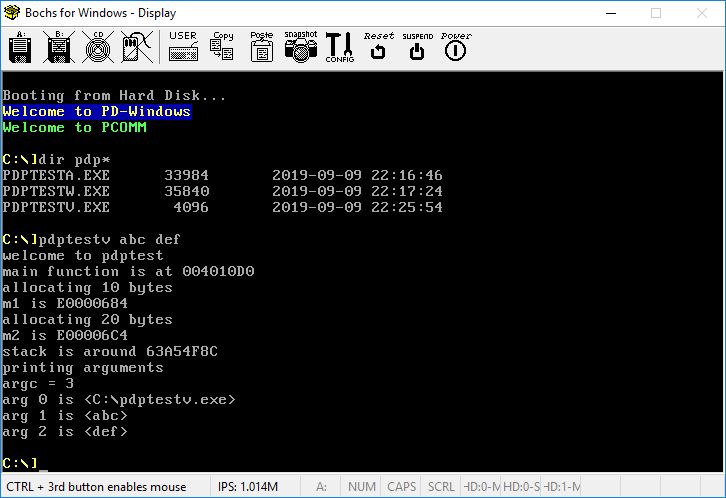Click the PDPTESTW.EXE file row

222,191
